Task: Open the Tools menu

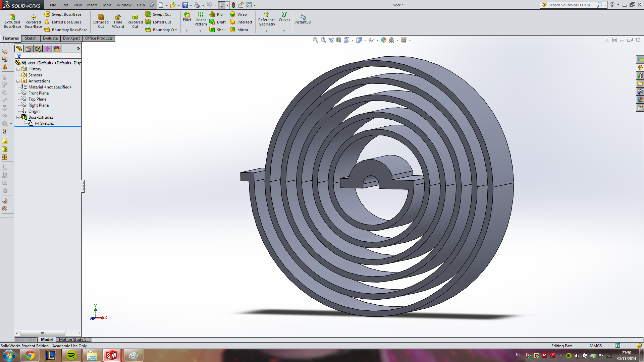Action: coord(107,5)
